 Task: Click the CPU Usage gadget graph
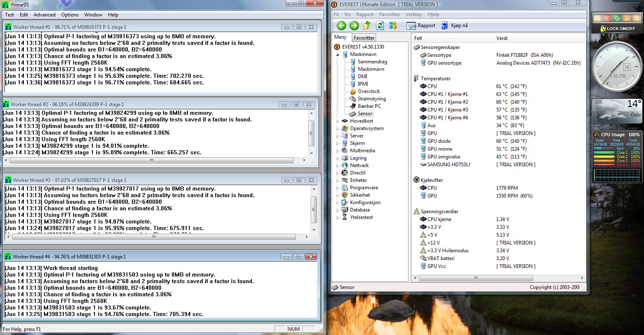tap(617, 175)
